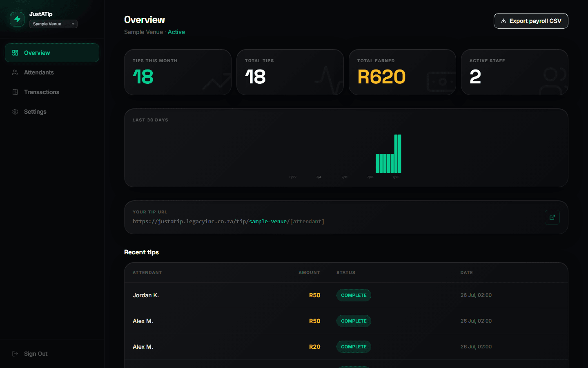This screenshot has width=588, height=368.
Task: Sign out of the dashboard
Action: point(52,354)
